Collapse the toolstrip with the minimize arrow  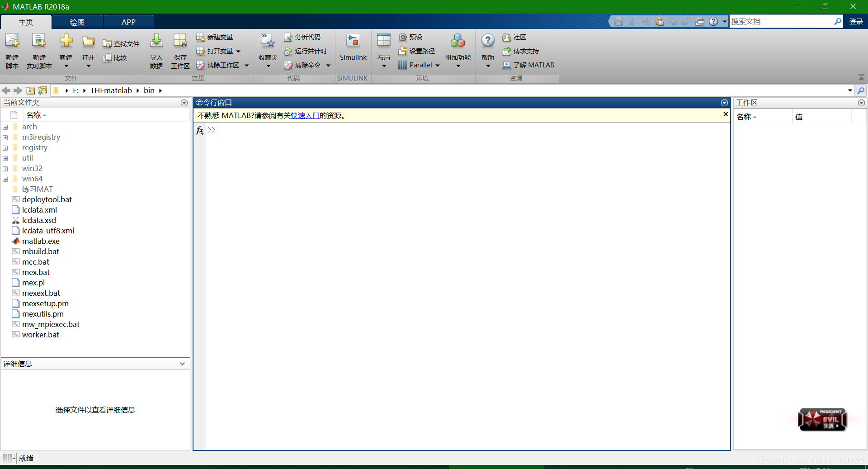click(x=861, y=77)
